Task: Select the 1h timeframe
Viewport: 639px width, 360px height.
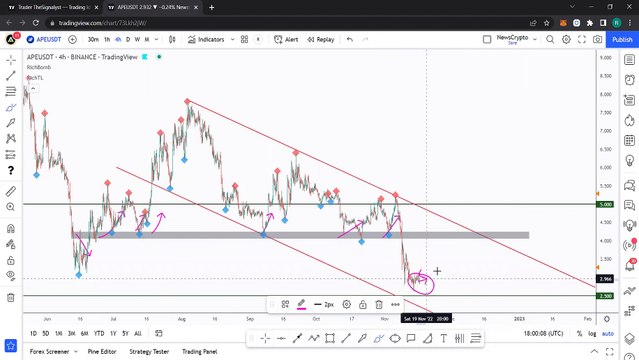Action: [x=107, y=40]
